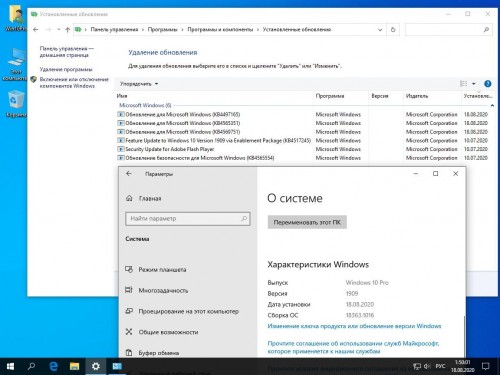Click the network tray icon
Screen dimensions: 500x375
[417, 366]
